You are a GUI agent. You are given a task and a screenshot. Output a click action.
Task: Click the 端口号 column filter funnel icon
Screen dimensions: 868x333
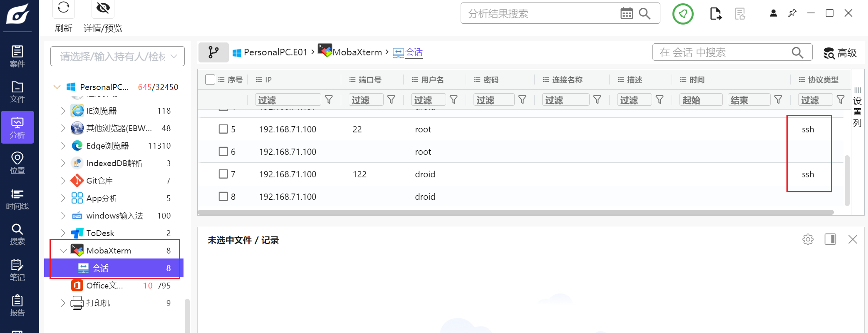(x=391, y=100)
